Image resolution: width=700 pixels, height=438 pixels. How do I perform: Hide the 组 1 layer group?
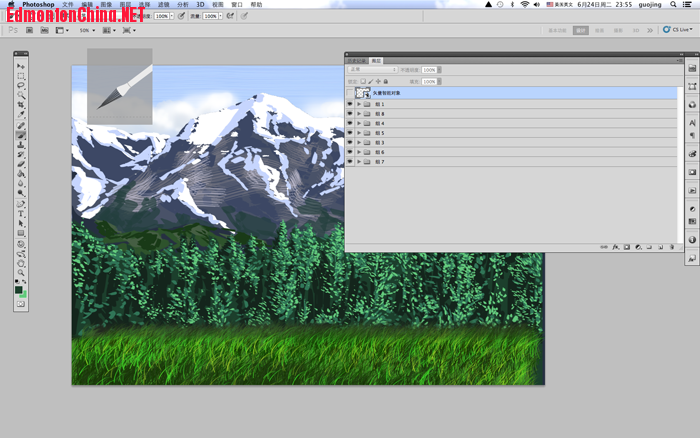tap(350, 104)
